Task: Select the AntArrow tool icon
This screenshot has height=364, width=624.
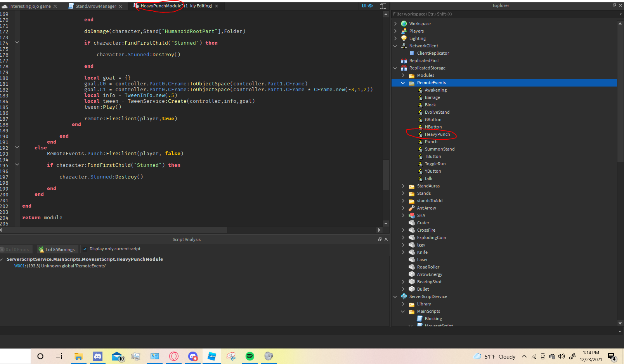Action: click(x=412, y=208)
